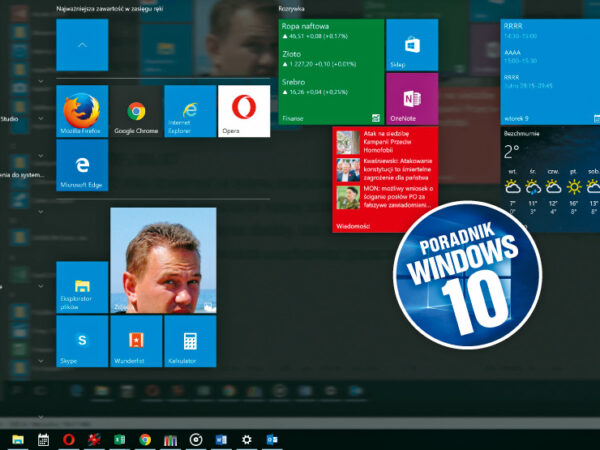
Task: Open the Wunderlist tile
Action: pyautogui.click(x=137, y=342)
